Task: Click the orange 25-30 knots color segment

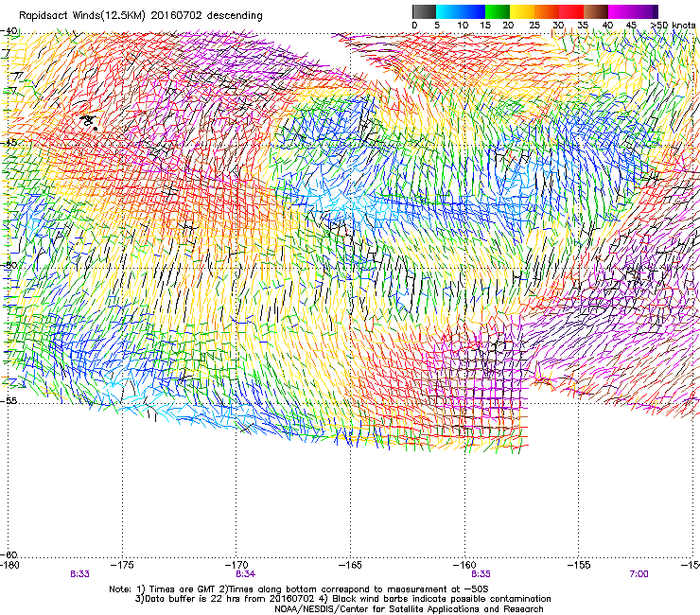Action: tap(547, 11)
